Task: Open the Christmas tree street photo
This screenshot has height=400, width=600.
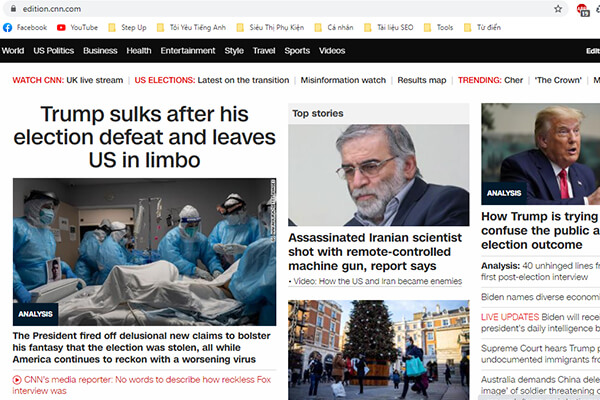Action: (x=378, y=350)
